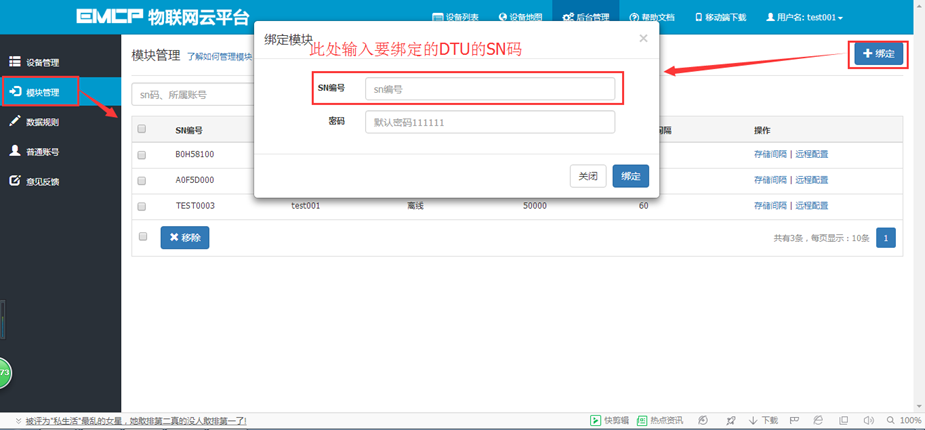Open the 帮助文档 menu item

point(652,18)
